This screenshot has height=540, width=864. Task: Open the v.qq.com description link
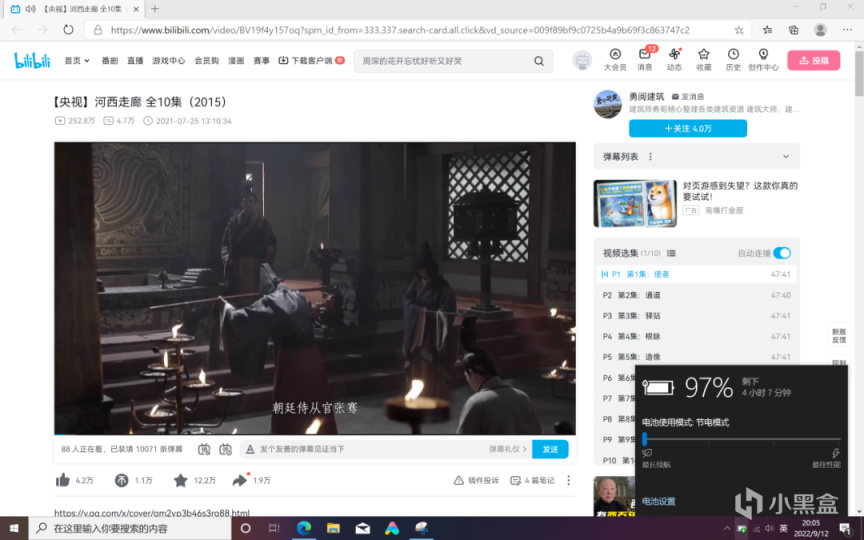[152, 513]
